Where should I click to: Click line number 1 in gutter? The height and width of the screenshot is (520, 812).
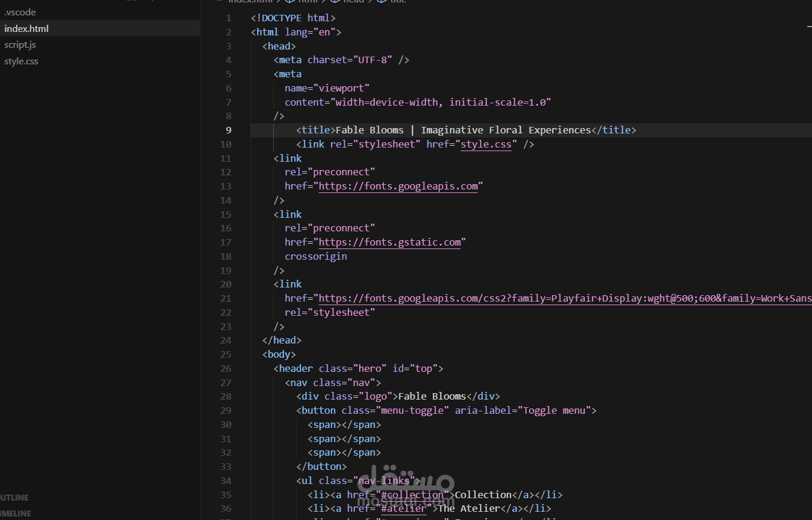click(229, 18)
